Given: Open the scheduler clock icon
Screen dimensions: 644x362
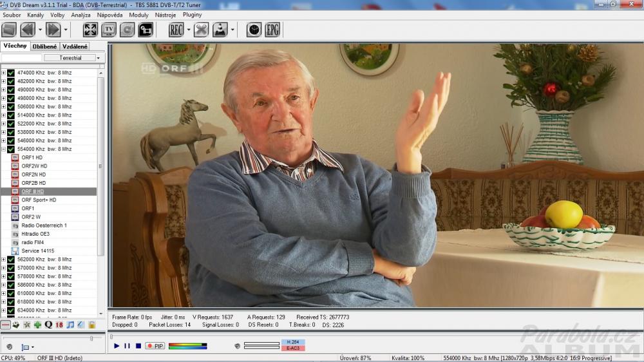Looking at the screenshot, I should pyautogui.click(x=254, y=30).
